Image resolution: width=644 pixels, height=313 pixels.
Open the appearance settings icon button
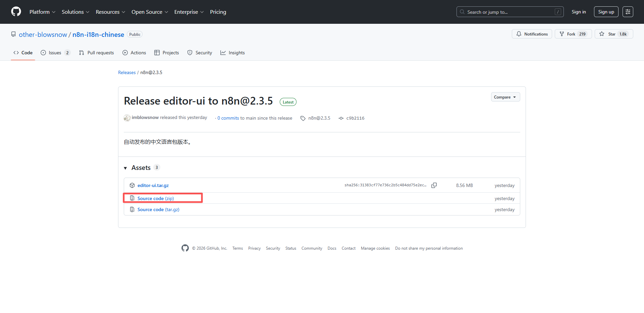628,12
